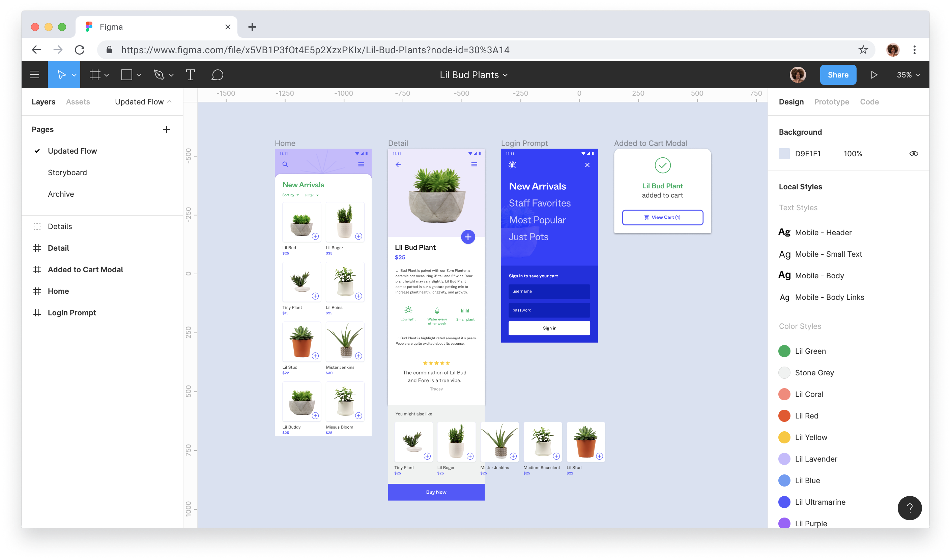The width and height of the screenshot is (951, 560).
Task: Click the Detail page layer item
Action: tap(58, 248)
